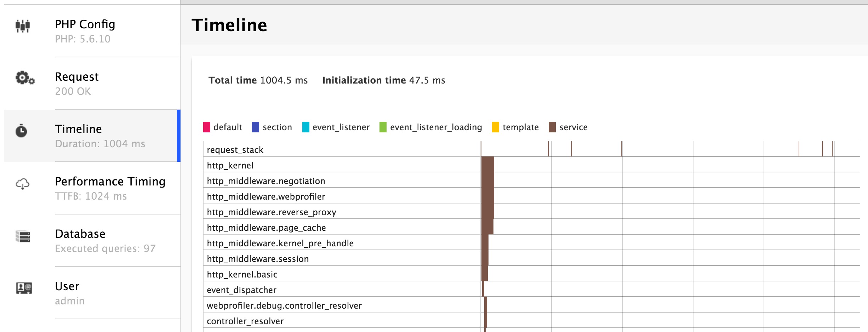Select the http_kernel timeline row
Viewport: 868px width, 332px height.
[x=230, y=165]
